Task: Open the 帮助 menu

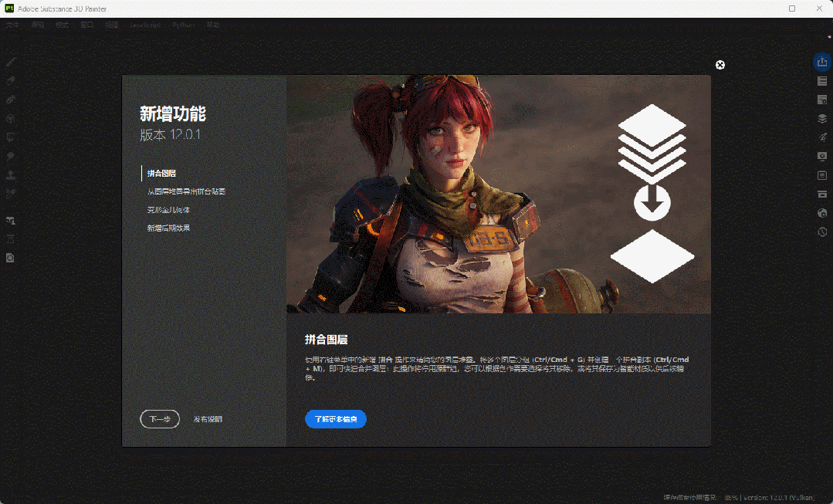Action: [213, 25]
